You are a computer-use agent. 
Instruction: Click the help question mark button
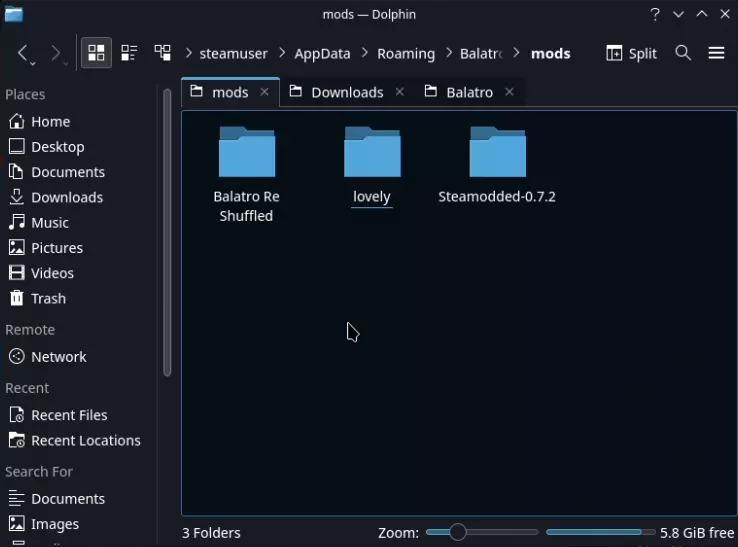[655, 14]
